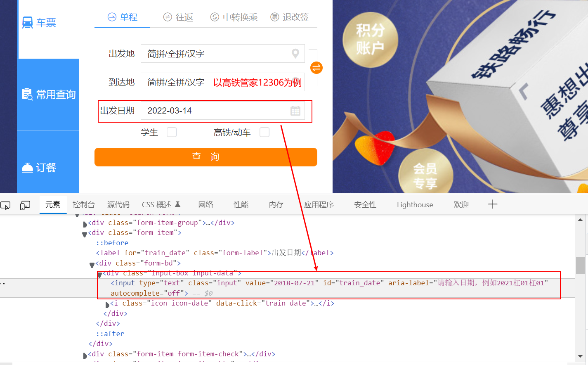Switch to the 中转换乘 tab
The height and width of the screenshot is (365, 588).
pyautogui.click(x=234, y=17)
